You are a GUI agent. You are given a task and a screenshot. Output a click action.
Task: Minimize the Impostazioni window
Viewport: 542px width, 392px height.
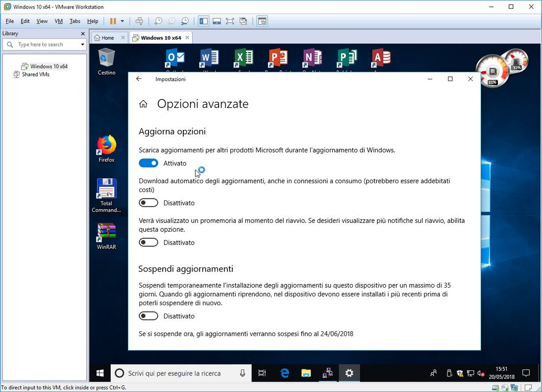(430, 79)
